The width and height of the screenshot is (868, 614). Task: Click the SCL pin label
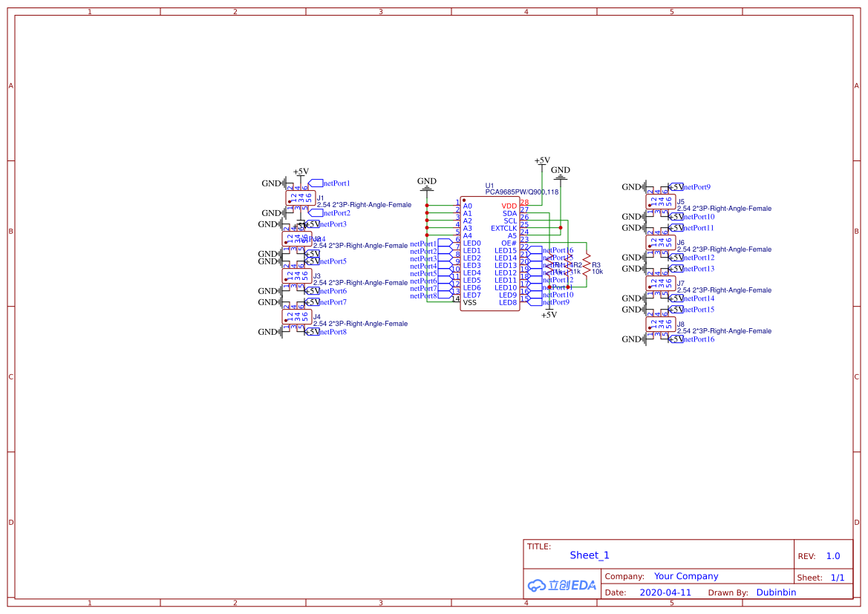(x=510, y=221)
